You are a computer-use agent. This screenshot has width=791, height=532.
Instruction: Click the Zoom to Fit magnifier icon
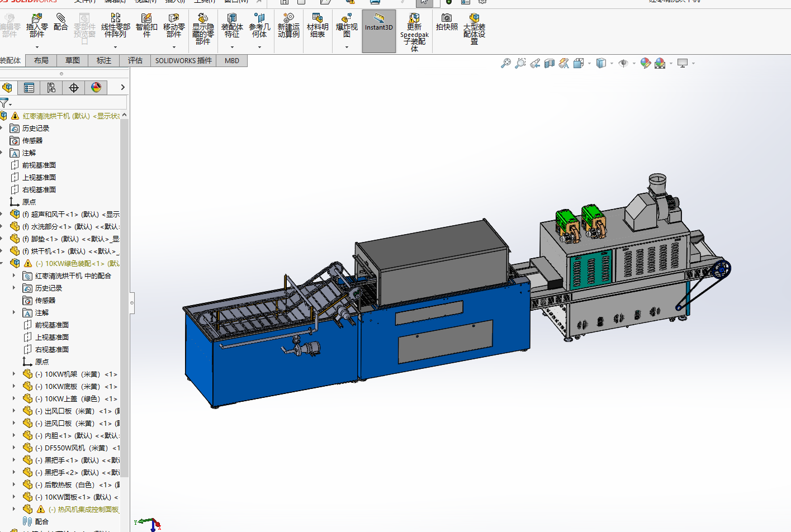pos(506,63)
